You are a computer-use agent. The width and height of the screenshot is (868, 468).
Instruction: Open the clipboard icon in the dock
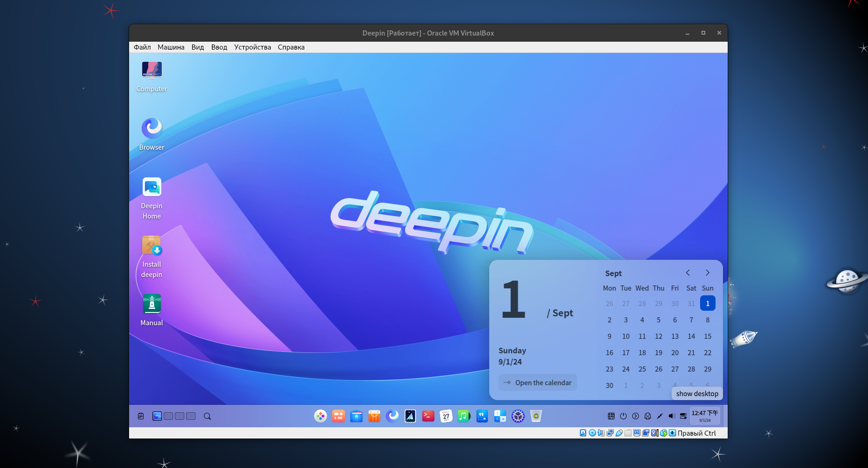tap(141, 416)
